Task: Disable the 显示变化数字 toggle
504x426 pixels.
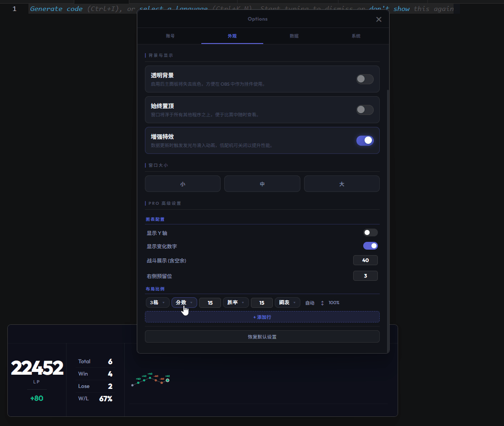Action: (370, 246)
